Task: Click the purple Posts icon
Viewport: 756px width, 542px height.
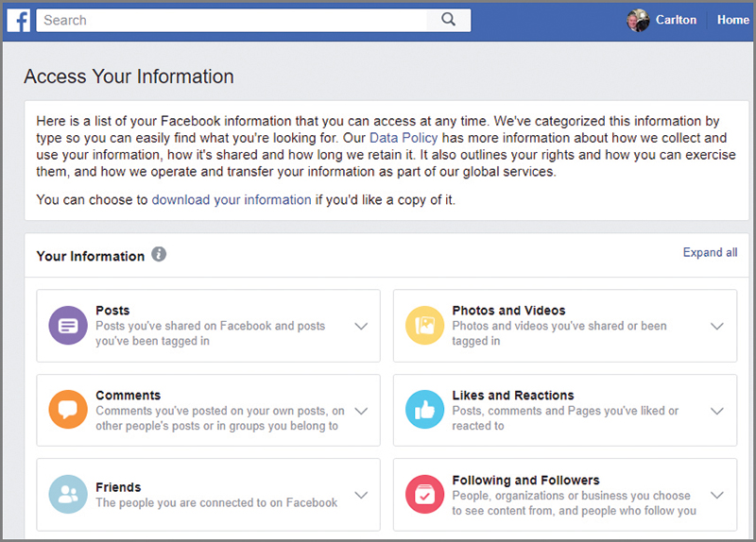Action: pyautogui.click(x=68, y=326)
